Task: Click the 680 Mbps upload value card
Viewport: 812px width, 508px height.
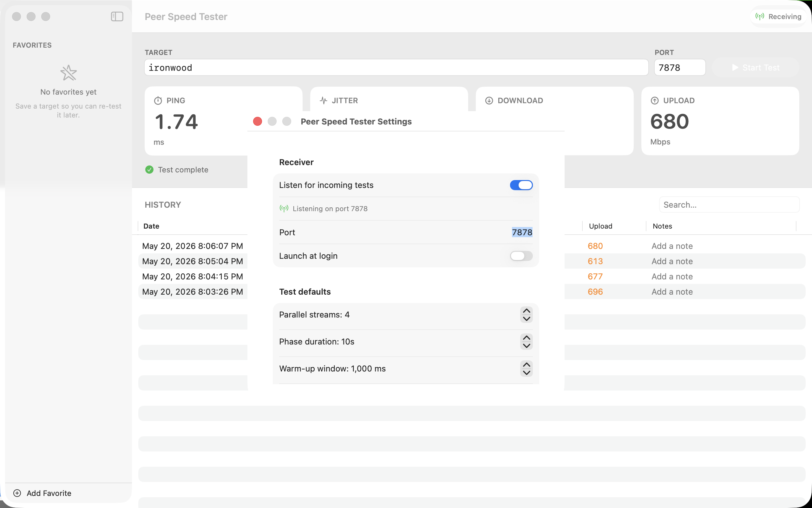Action: [x=720, y=121]
